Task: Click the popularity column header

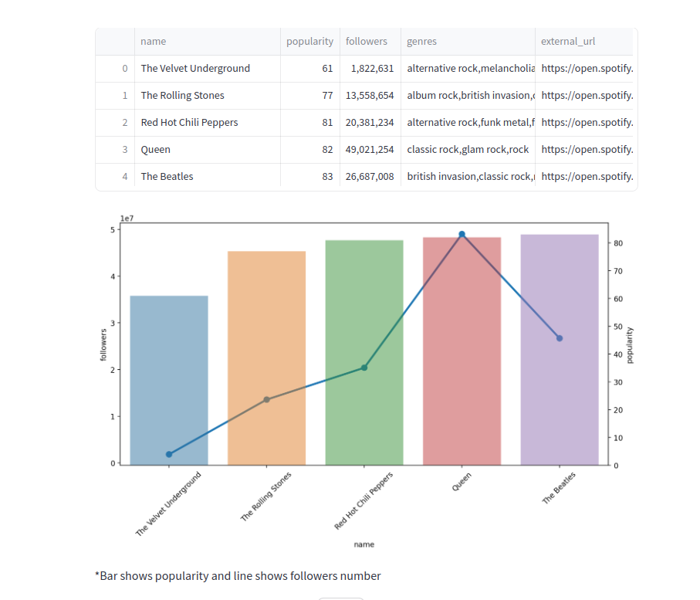Action: [x=309, y=42]
